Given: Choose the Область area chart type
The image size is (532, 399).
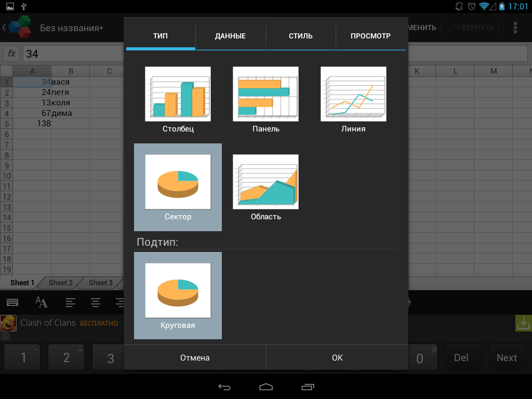Looking at the screenshot, I should coord(265,187).
